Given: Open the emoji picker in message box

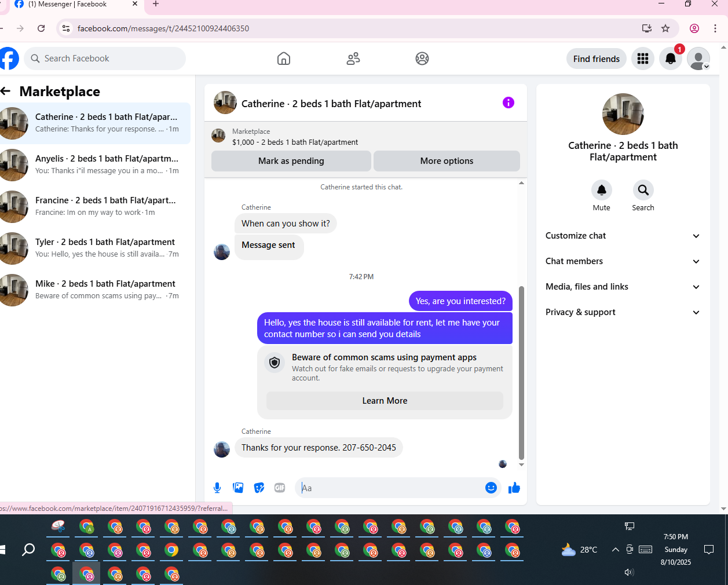Looking at the screenshot, I should coord(491,488).
